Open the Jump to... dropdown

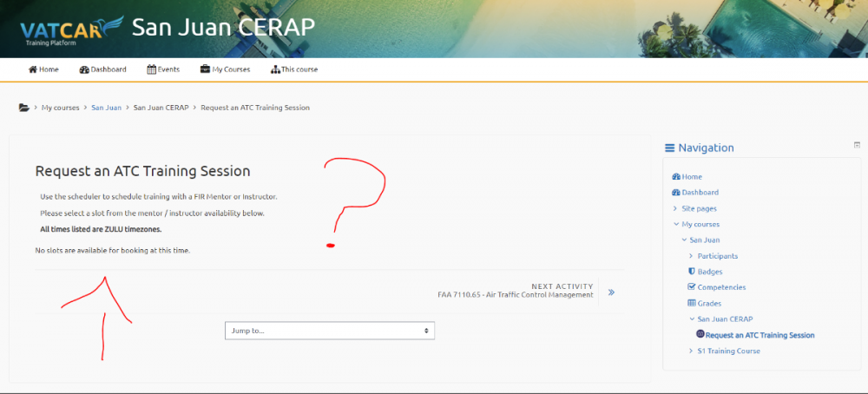(330, 331)
